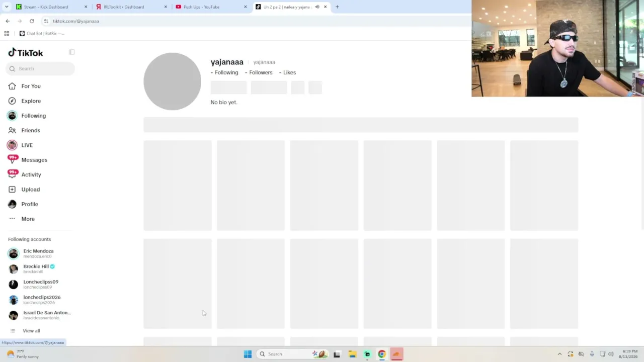Click the 'Following accounts' heading
Viewport: 644px width, 362px height.
click(x=29, y=239)
